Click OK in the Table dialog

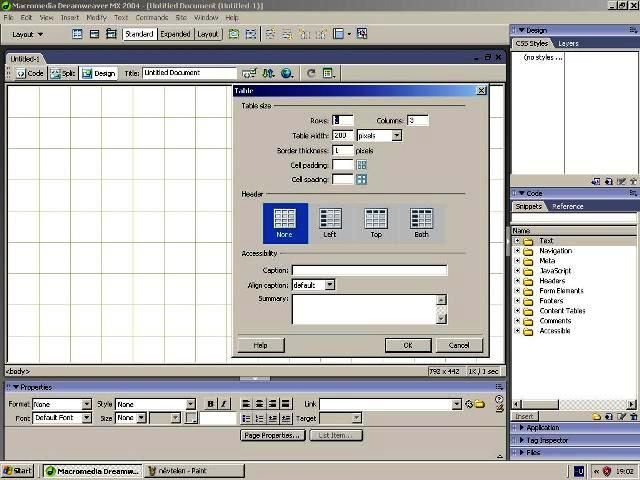pyautogui.click(x=408, y=345)
